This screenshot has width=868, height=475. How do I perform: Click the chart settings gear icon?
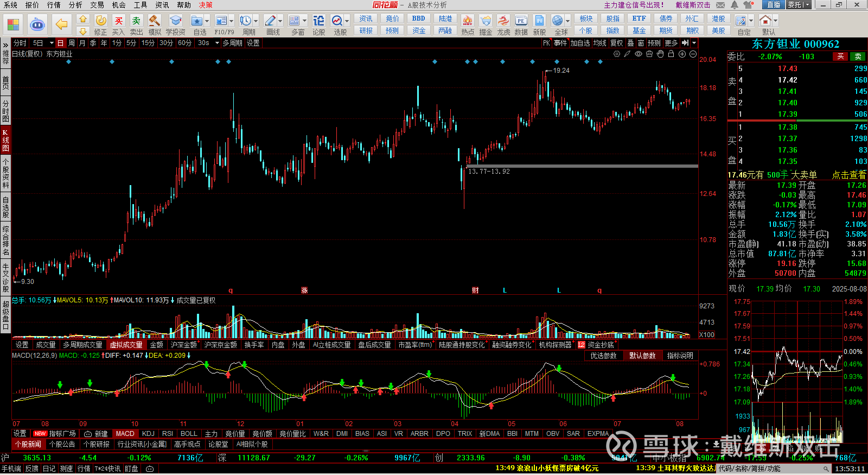click(617, 54)
